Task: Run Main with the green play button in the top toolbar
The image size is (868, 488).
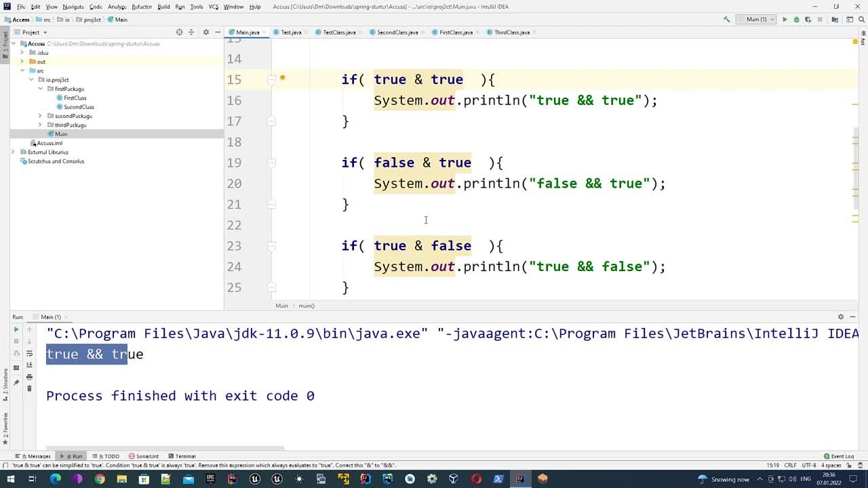Action: point(785,20)
